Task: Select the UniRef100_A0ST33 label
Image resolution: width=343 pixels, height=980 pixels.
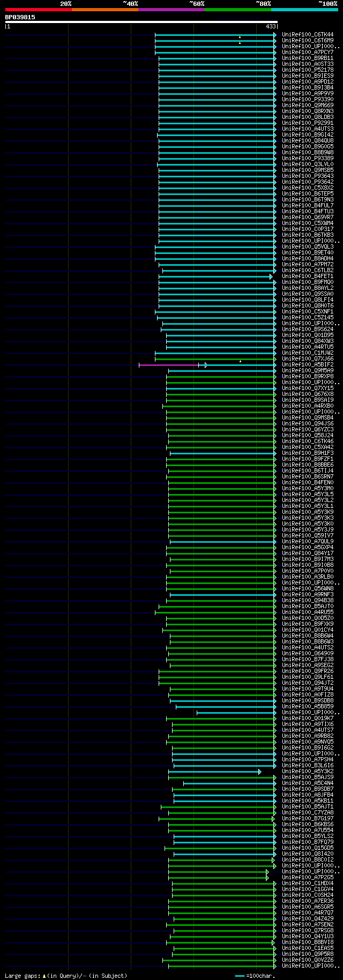Action: 308,64
